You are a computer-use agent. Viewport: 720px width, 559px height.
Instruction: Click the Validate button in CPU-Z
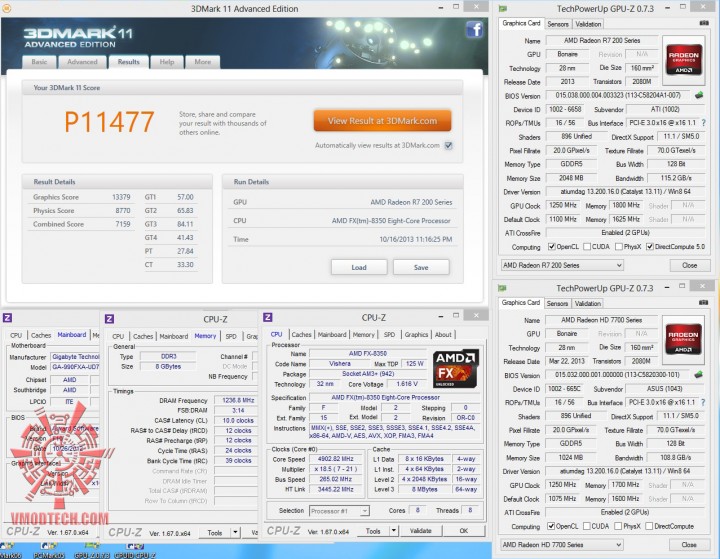[421, 531]
